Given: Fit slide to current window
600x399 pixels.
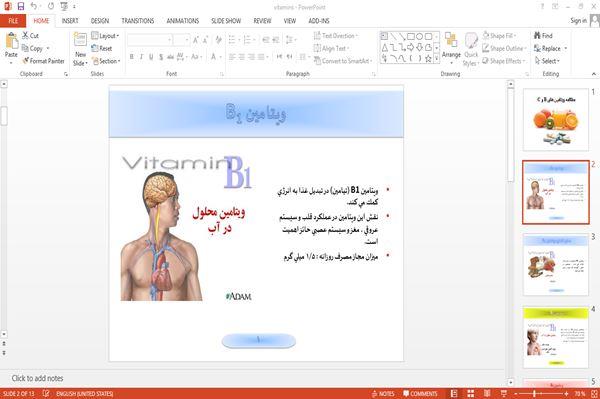Looking at the screenshot, I should tap(594, 394).
